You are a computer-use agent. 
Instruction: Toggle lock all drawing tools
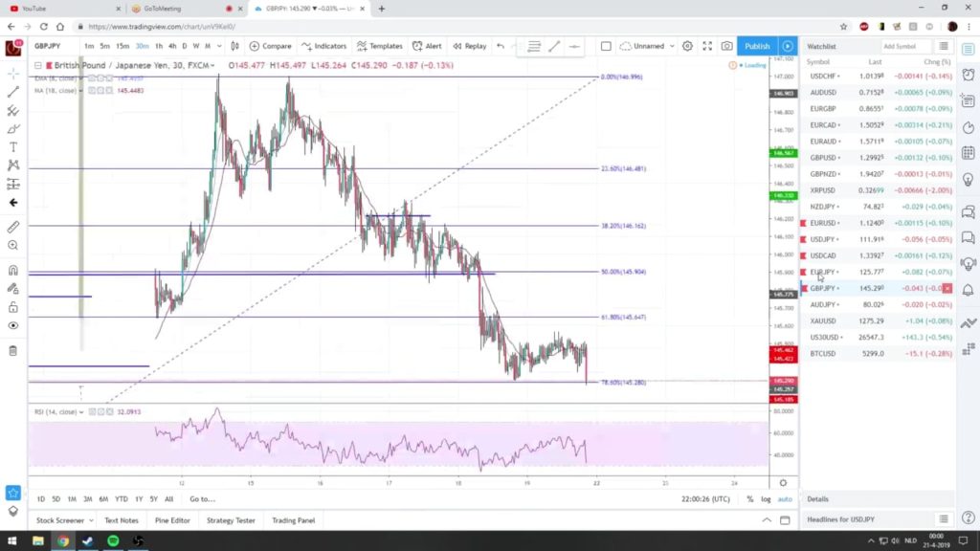tap(13, 307)
